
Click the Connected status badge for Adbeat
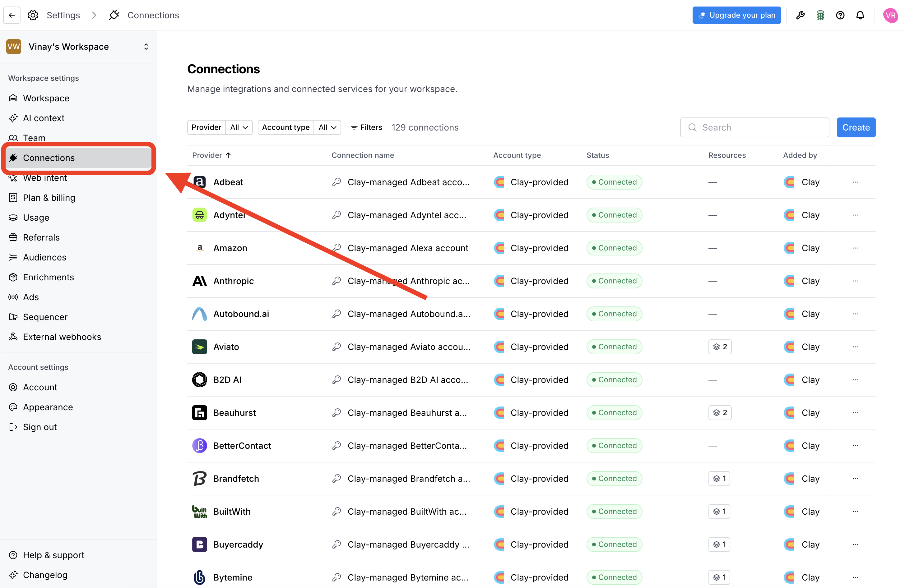(614, 182)
